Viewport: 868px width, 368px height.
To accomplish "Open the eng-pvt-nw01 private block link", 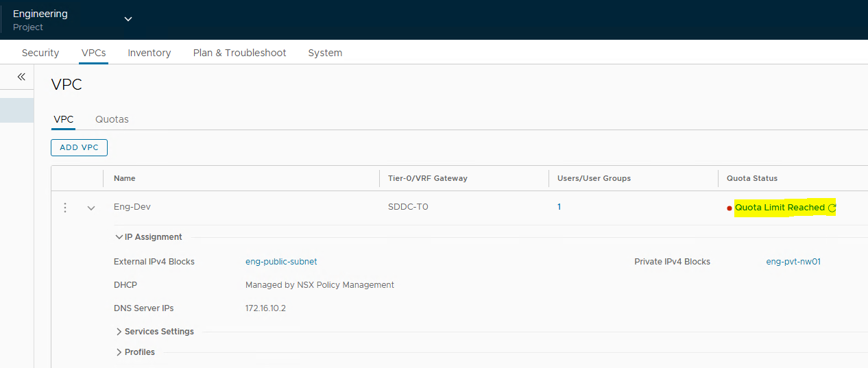I will [793, 262].
